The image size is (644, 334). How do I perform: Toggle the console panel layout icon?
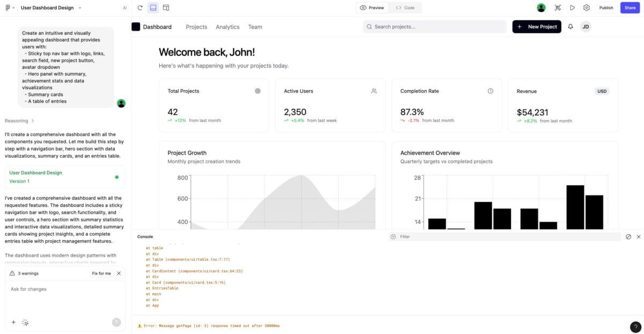[x=153, y=8]
